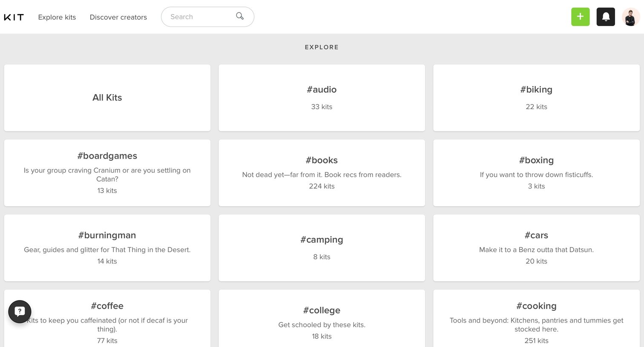Click the KIT logo
This screenshot has width=644, height=347.
click(x=14, y=17)
